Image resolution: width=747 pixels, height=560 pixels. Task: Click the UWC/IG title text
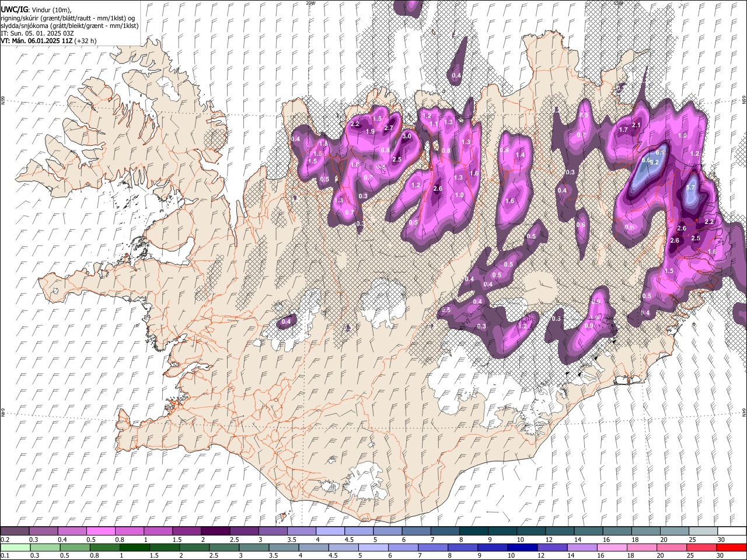[x=15, y=9]
